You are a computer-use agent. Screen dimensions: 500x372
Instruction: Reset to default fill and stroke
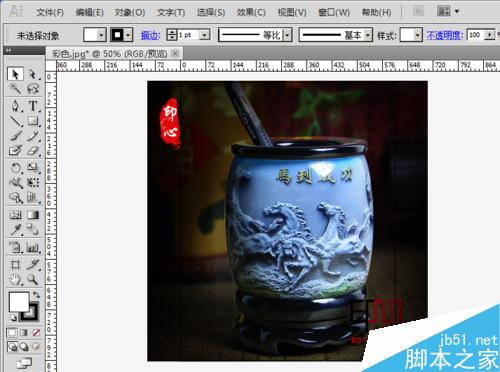click(x=13, y=317)
